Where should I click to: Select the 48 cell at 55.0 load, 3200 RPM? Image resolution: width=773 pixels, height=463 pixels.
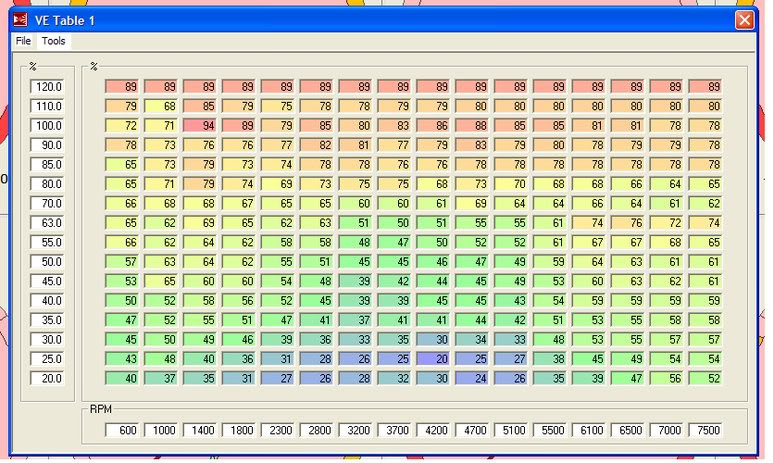coord(355,242)
